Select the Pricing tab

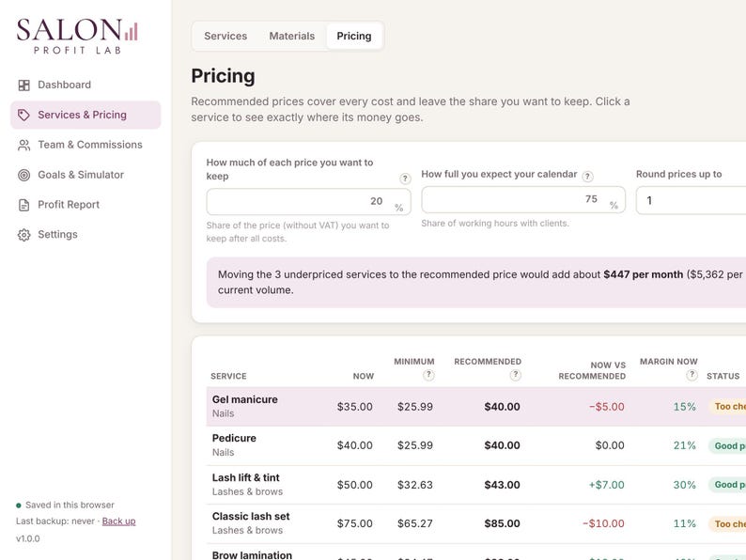(x=354, y=36)
